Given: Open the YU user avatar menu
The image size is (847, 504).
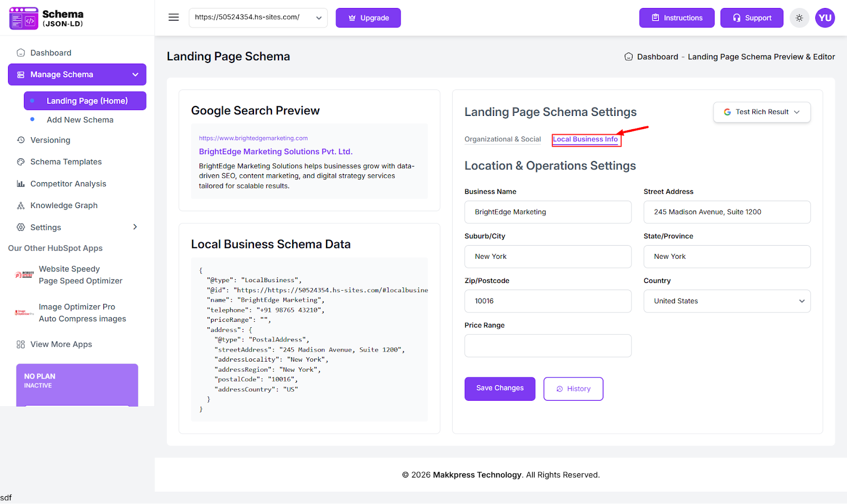Looking at the screenshot, I should pos(825,18).
